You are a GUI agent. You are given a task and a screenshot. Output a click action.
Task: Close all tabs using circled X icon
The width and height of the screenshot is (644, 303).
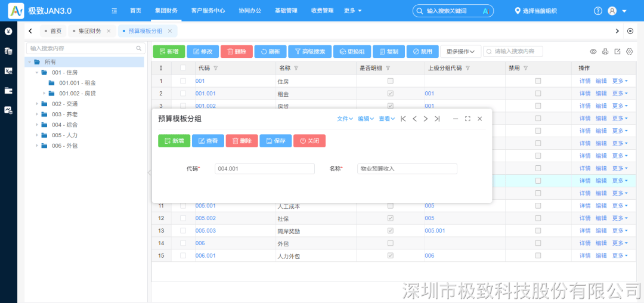630,31
